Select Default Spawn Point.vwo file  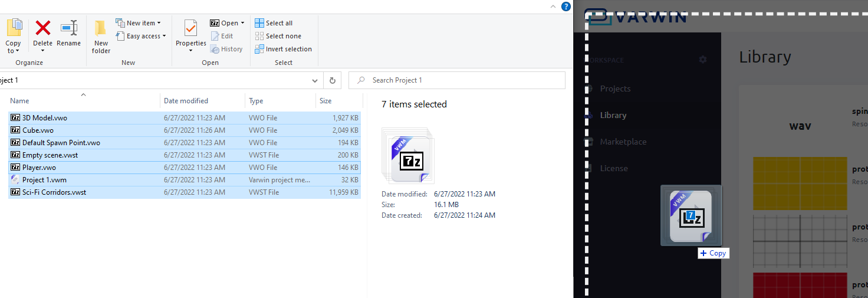point(185,143)
